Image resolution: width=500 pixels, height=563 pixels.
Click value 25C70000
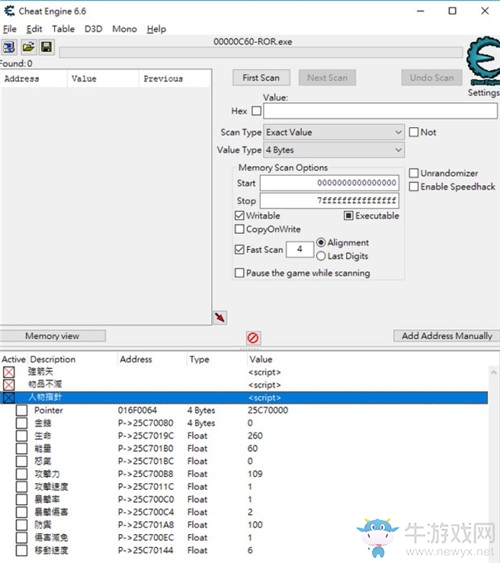(268, 410)
